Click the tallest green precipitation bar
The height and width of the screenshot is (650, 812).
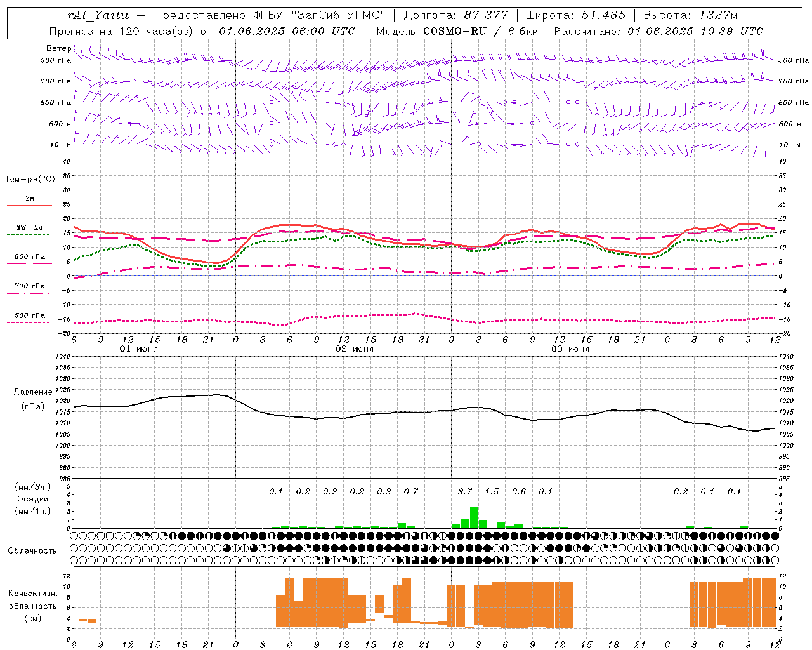[474, 517]
